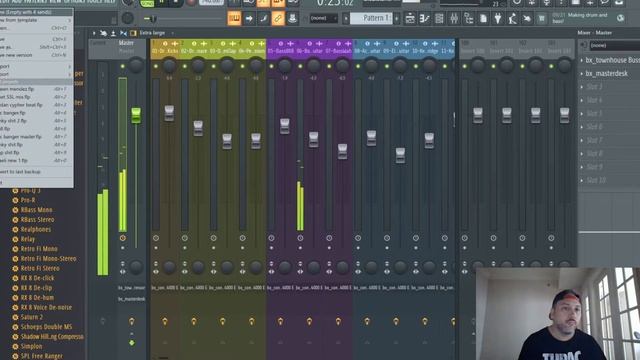640x360 pixels.
Task: Click the globe news icon
Action: click(620, 18)
